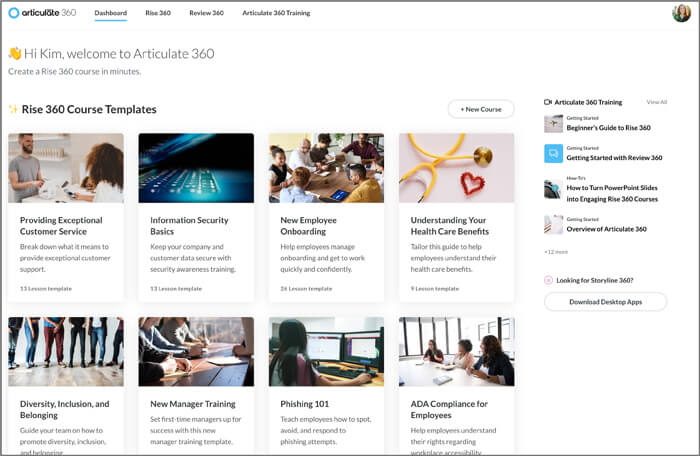Click Understanding Your Health Care Benefits title

point(450,226)
